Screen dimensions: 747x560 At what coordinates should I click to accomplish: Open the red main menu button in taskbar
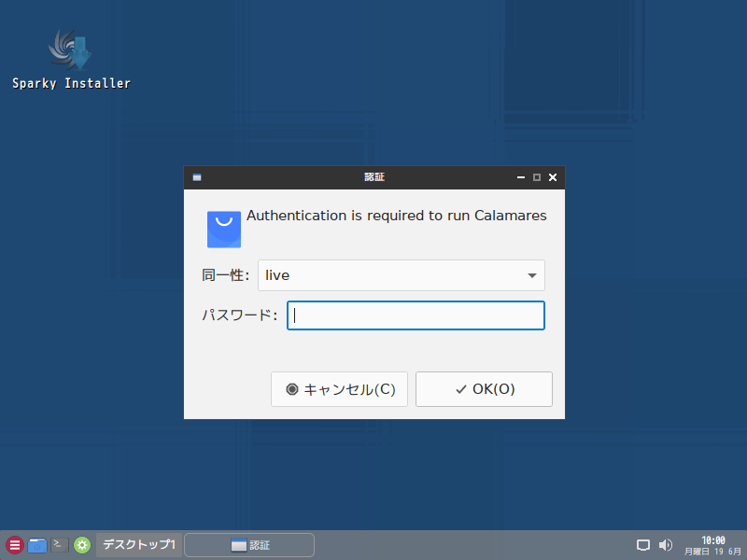[x=15, y=545]
